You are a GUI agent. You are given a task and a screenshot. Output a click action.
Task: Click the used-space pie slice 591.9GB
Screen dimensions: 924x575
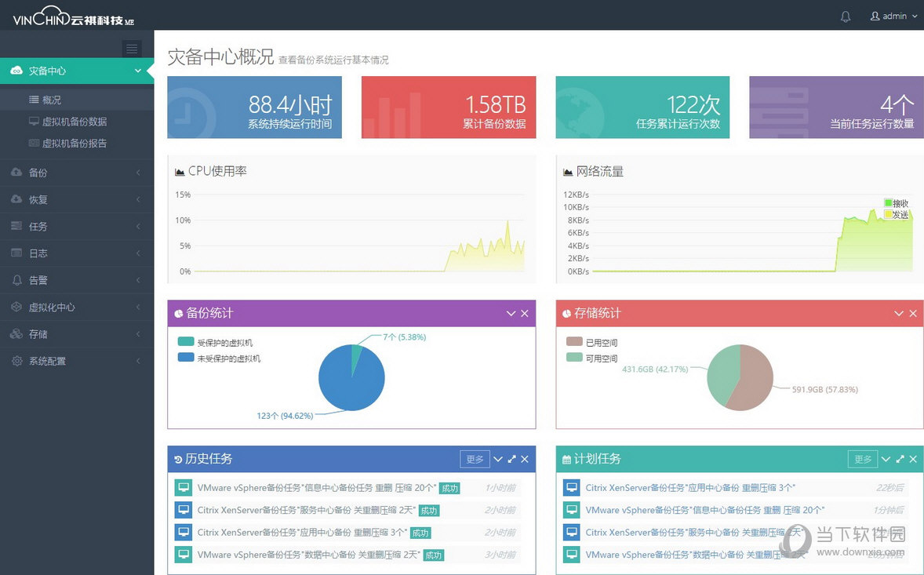coord(753,377)
